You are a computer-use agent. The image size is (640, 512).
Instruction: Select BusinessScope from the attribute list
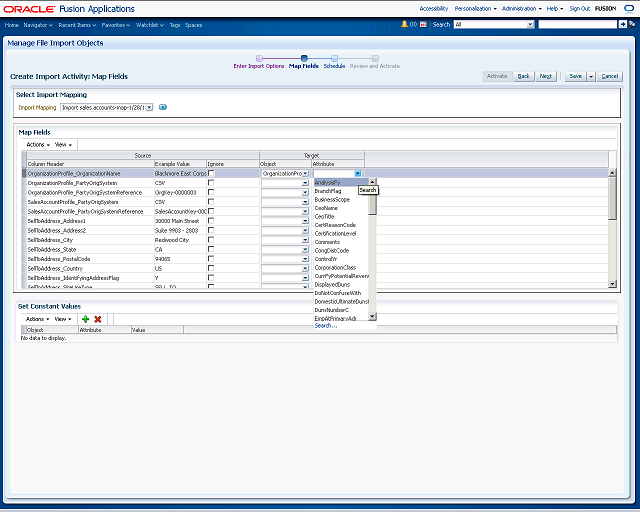click(332, 199)
